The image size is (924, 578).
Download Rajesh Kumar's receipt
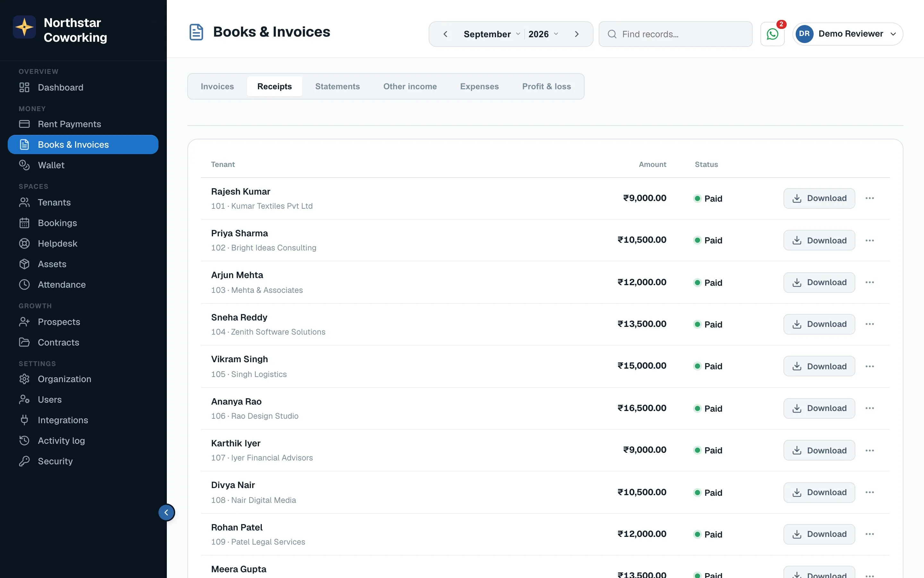coord(819,198)
